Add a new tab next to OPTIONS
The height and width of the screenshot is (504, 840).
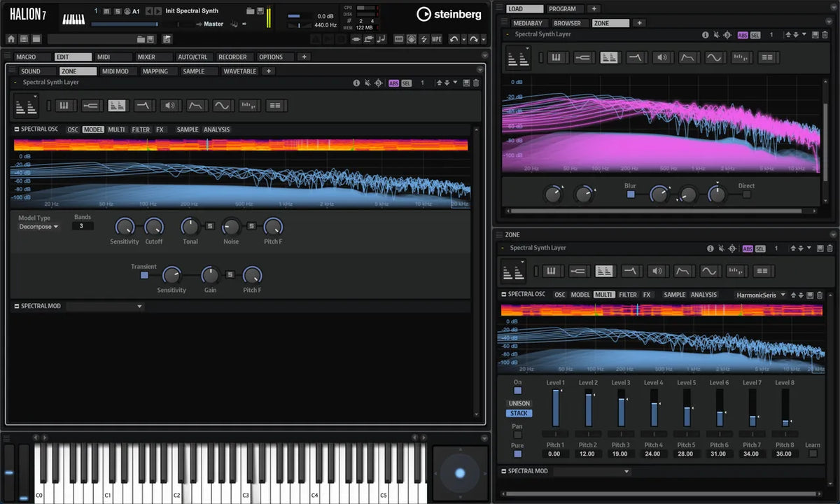click(304, 57)
